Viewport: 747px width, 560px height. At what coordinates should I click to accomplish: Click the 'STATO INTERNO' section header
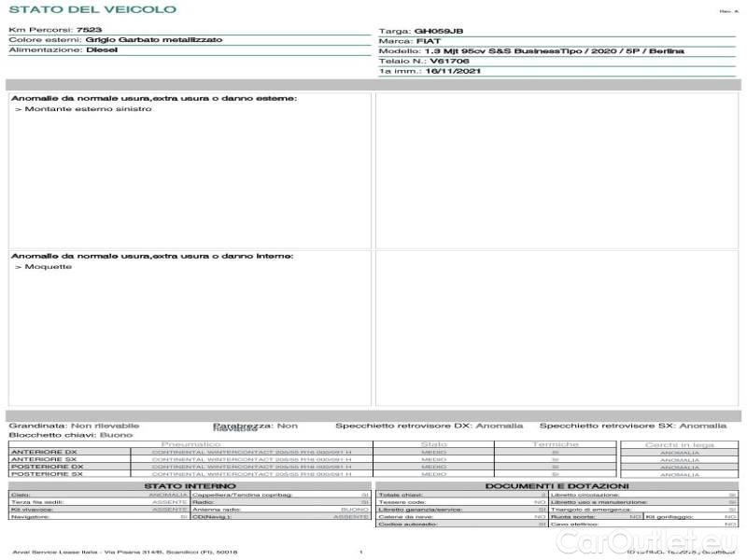coord(190,486)
